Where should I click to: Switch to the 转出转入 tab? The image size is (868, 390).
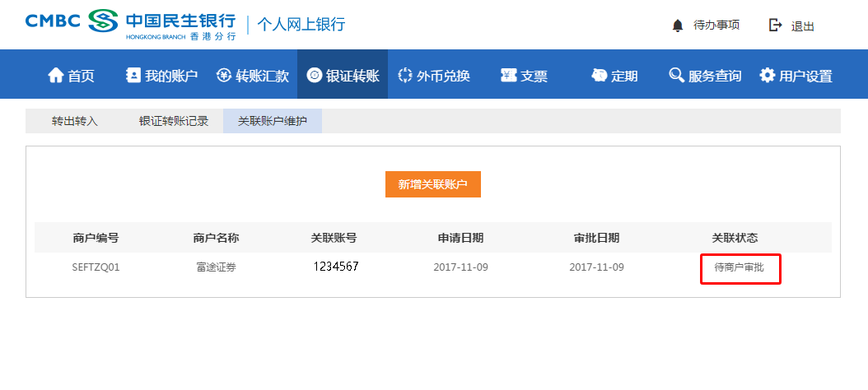[x=75, y=121]
